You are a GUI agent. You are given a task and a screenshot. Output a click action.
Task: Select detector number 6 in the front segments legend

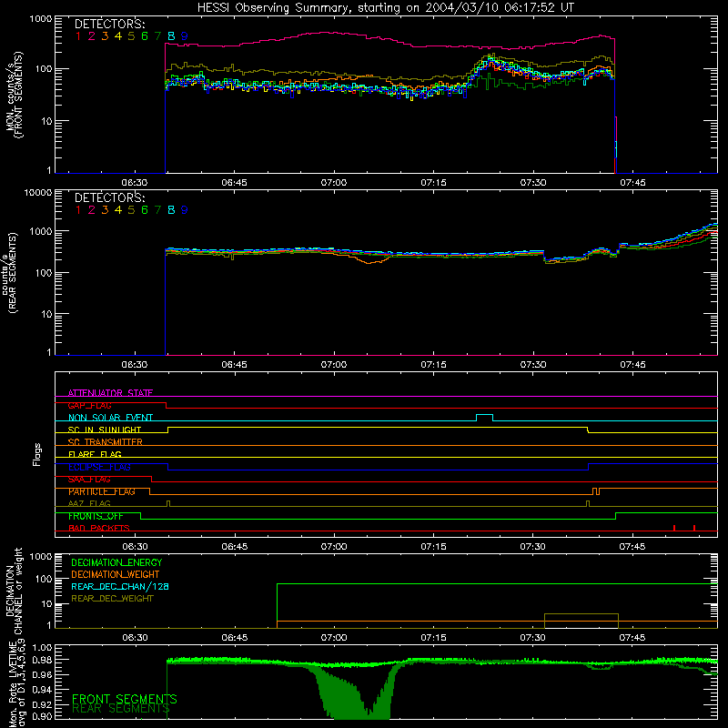click(x=145, y=36)
